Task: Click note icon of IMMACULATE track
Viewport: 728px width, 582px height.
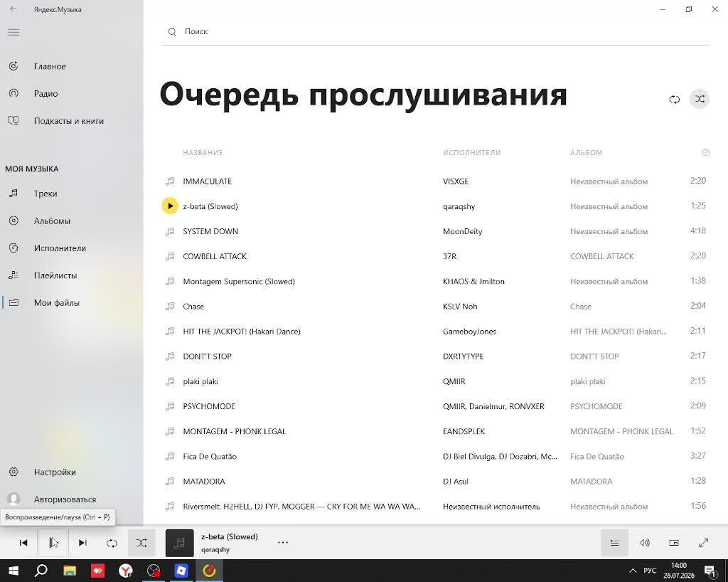Action: (170, 181)
